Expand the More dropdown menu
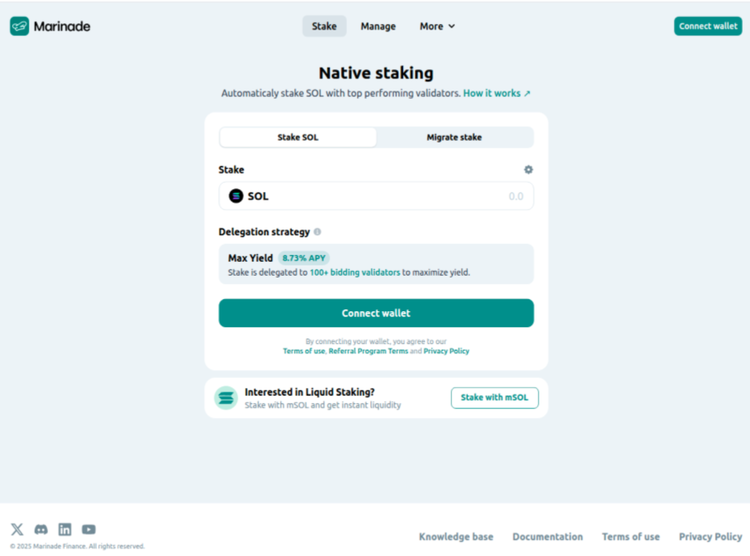 (437, 26)
